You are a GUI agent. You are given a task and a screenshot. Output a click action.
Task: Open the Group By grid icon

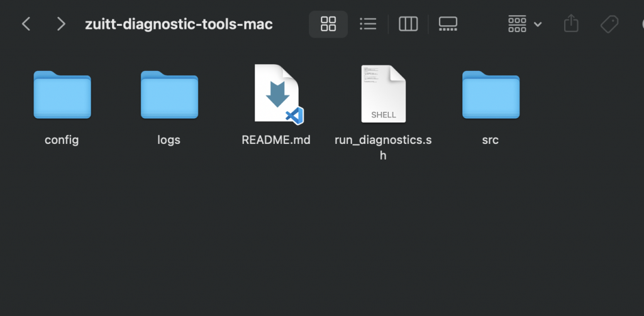coord(517,24)
